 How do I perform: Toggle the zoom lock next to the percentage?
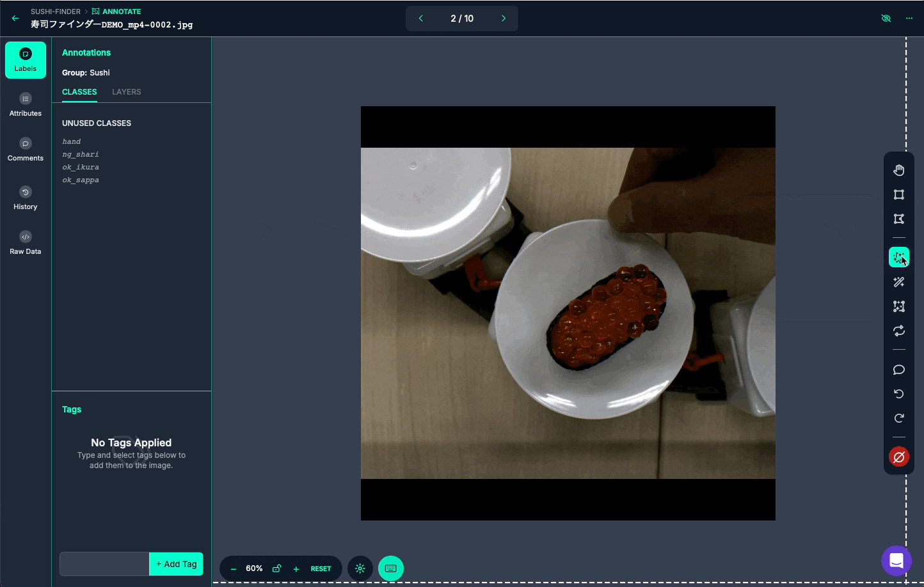tap(276, 568)
